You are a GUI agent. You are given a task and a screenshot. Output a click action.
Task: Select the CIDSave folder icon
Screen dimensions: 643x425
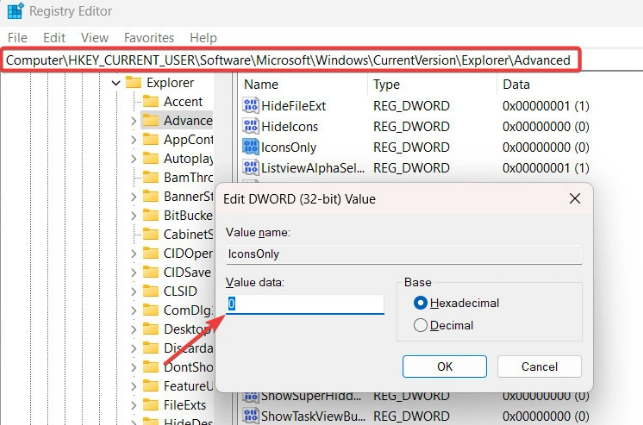(x=150, y=272)
